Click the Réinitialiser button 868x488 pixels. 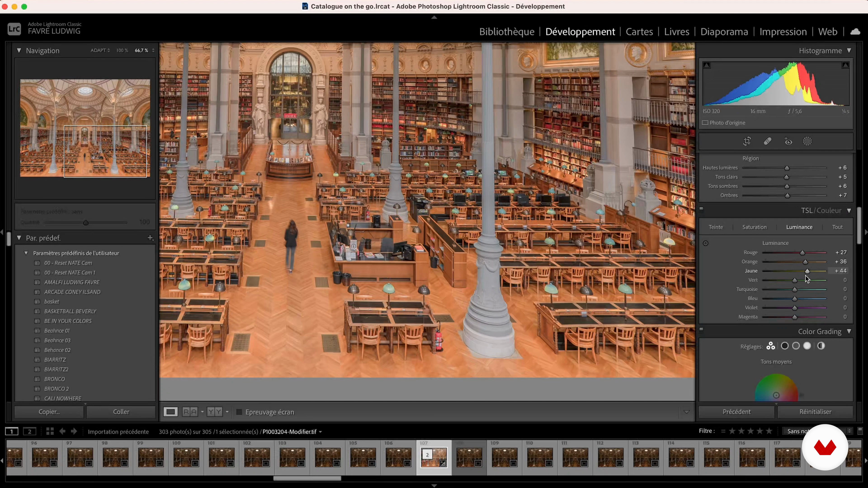coord(815,412)
